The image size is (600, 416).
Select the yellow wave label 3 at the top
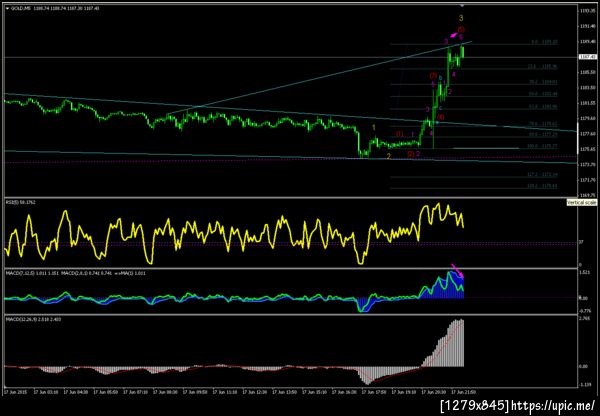tap(461, 18)
